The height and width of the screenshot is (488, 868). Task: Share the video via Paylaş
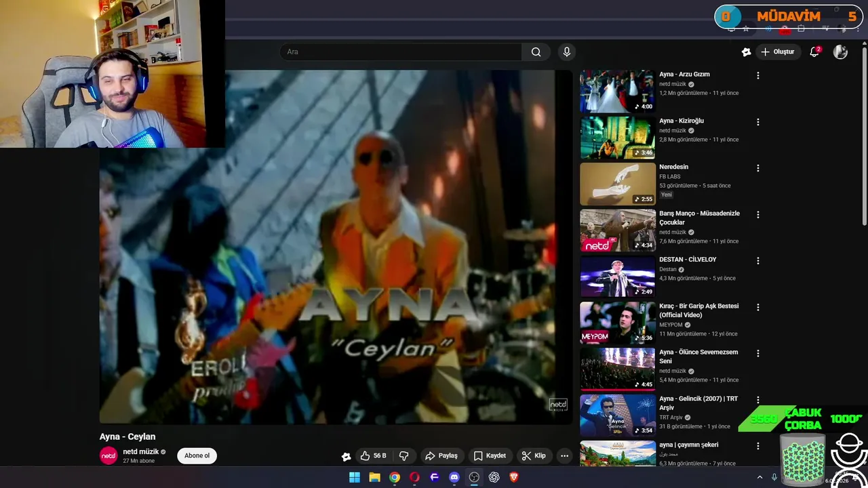tap(441, 456)
